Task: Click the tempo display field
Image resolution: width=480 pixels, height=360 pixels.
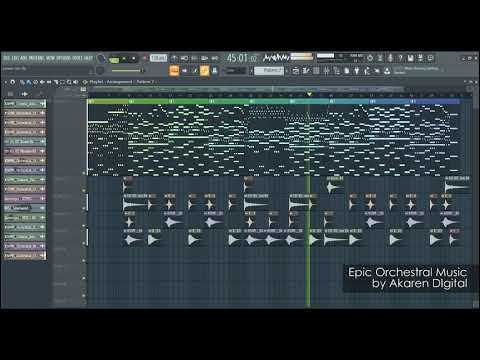Action: click(158, 58)
